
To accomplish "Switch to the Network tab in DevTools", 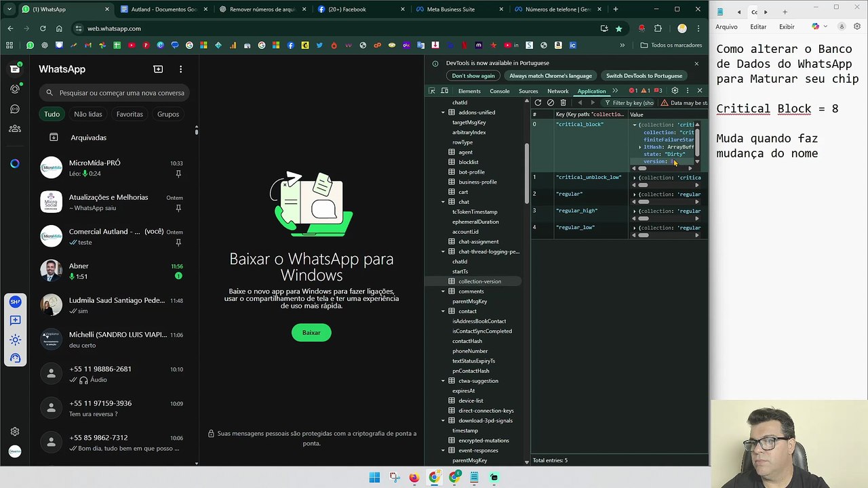I will [x=558, y=91].
